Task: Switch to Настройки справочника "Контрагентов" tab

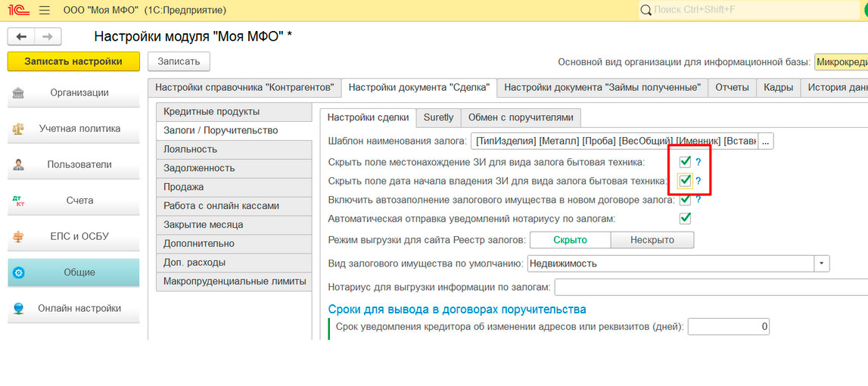Action: click(244, 87)
